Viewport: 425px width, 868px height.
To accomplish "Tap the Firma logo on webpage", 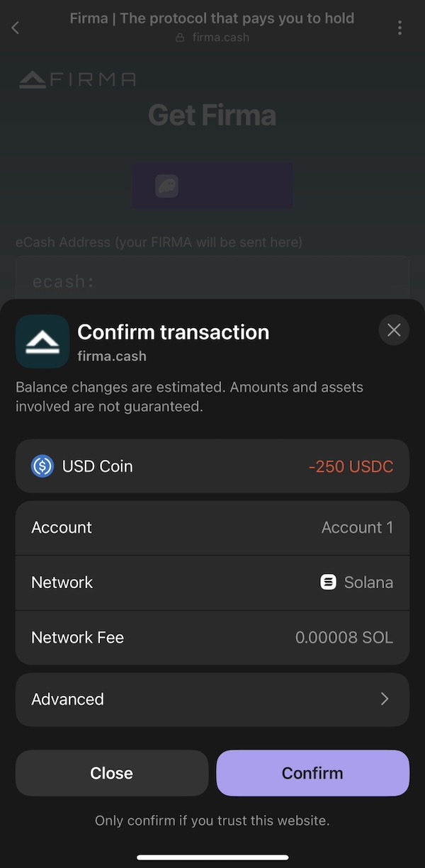I will (77, 79).
